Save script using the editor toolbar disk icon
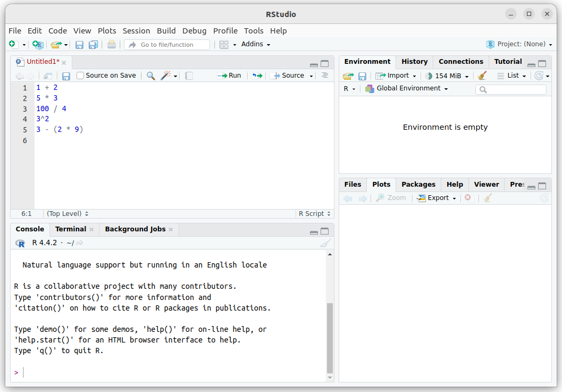Viewport: 562px width, 392px height. pyautogui.click(x=66, y=76)
